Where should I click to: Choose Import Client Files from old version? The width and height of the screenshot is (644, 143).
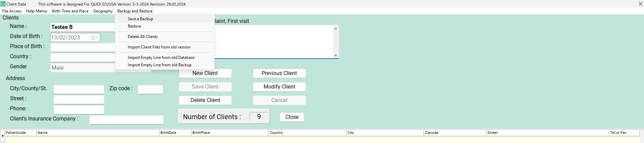click(159, 47)
